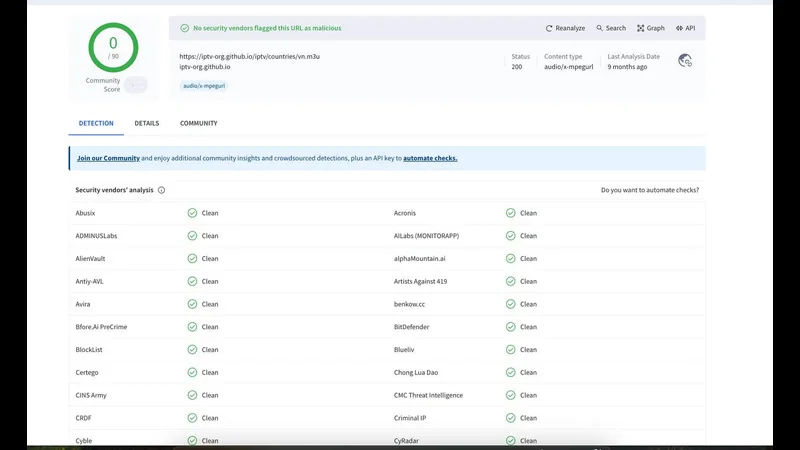Click the BitDefender Clean checkmark icon
Viewport: 800px width, 450px height.
[x=511, y=327]
